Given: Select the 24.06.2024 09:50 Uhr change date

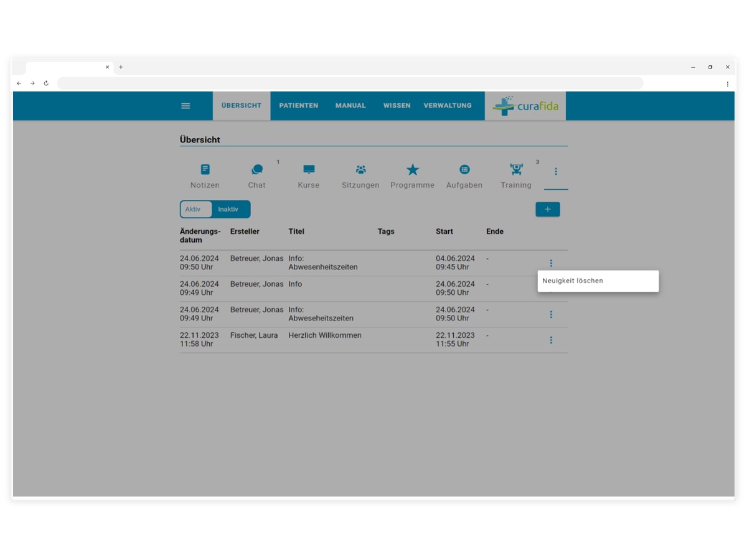Looking at the screenshot, I should pyautogui.click(x=199, y=263).
